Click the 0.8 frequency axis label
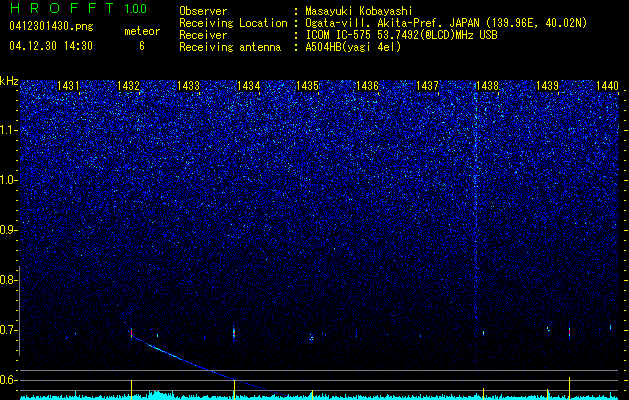The image size is (629, 400). 9,280
